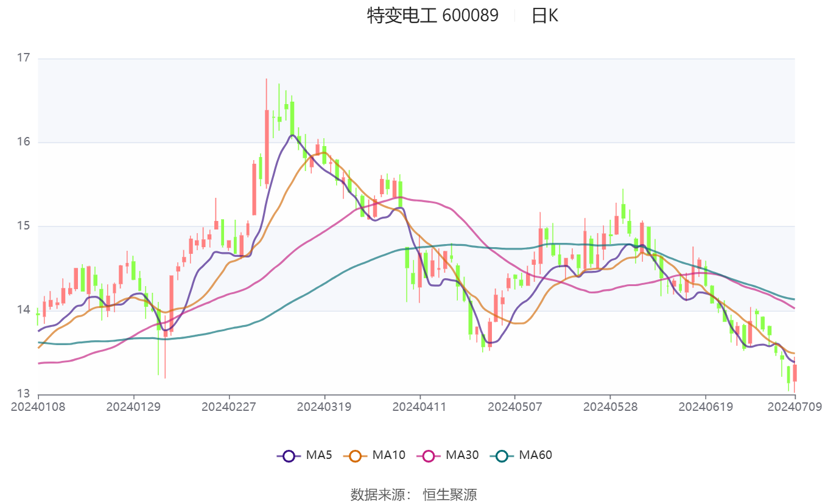Click the last red candlestick at 20240709
Viewport: 828px width, 504px height.
795,373
